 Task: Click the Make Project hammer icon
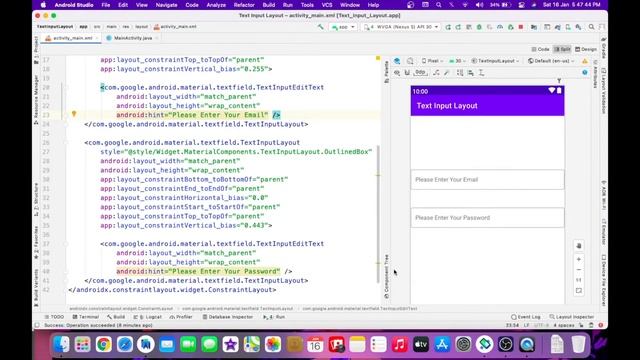[320, 27]
